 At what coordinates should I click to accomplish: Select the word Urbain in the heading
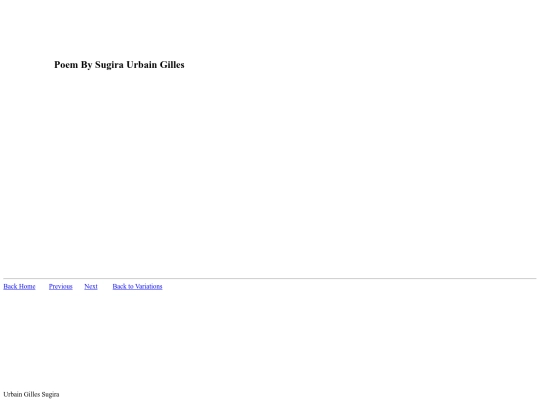click(142, 65)
